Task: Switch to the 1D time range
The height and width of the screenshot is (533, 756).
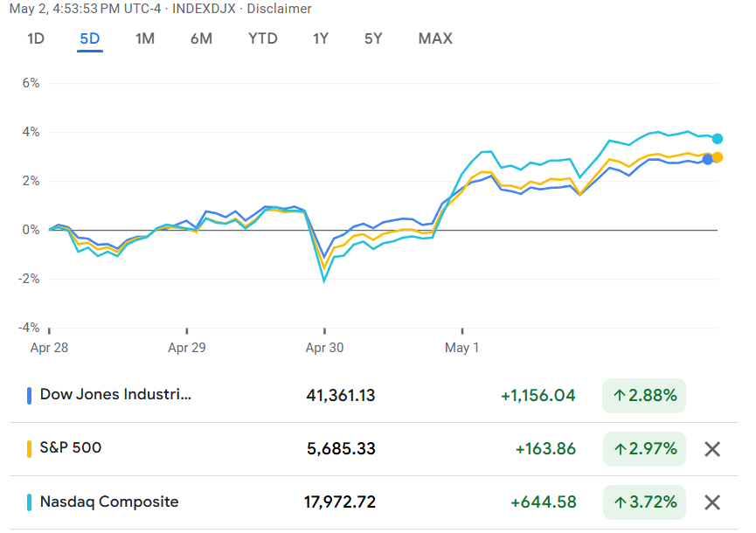Action: pos(36,38)
